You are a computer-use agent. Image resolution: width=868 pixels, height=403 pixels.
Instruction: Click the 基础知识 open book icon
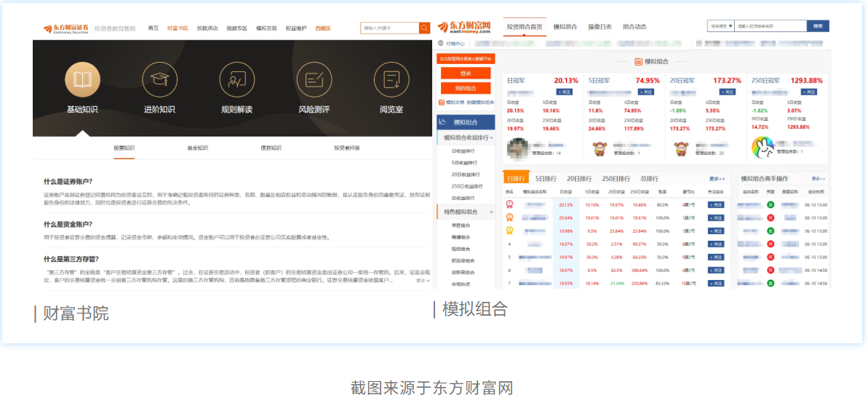(x=82, y=80)
